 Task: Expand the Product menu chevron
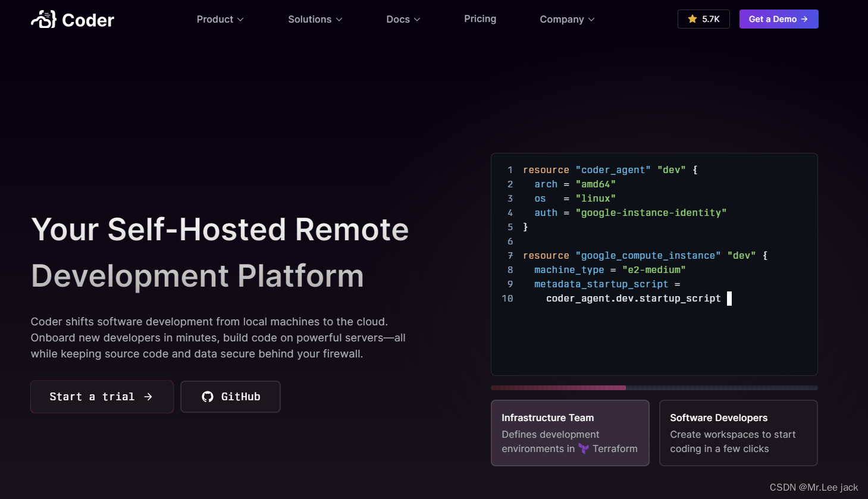[x=240, y=20]
